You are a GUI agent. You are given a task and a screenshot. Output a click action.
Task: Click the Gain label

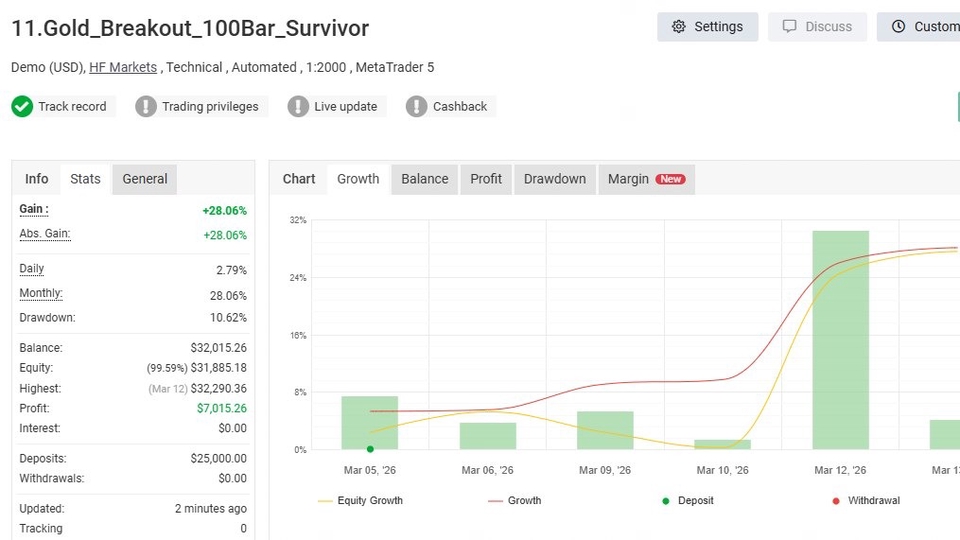click(x=34, y=209)
